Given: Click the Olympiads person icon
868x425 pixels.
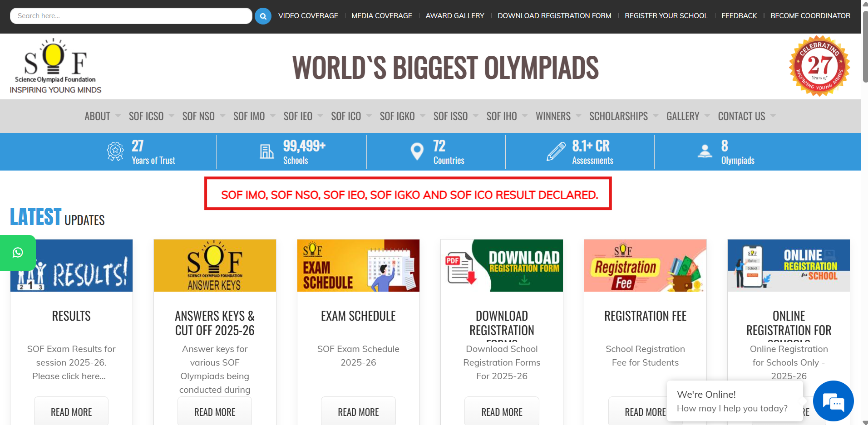Looking at the screenshot, I should tap(705, 151).
